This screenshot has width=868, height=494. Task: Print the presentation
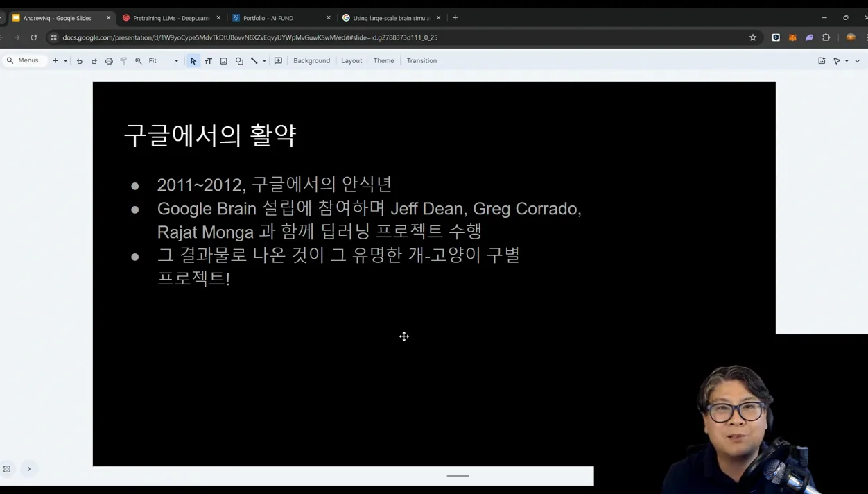pyautogui.click(x=109, y=61)
